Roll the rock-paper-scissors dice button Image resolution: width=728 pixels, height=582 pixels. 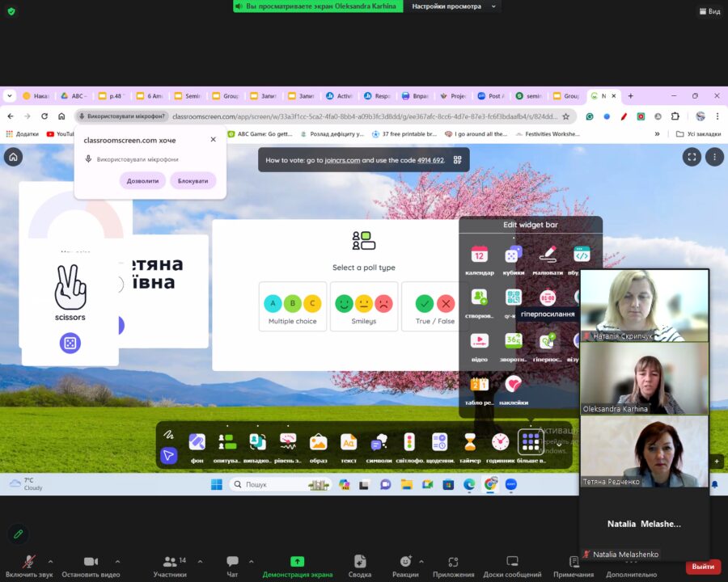click(x=70, y=343)
